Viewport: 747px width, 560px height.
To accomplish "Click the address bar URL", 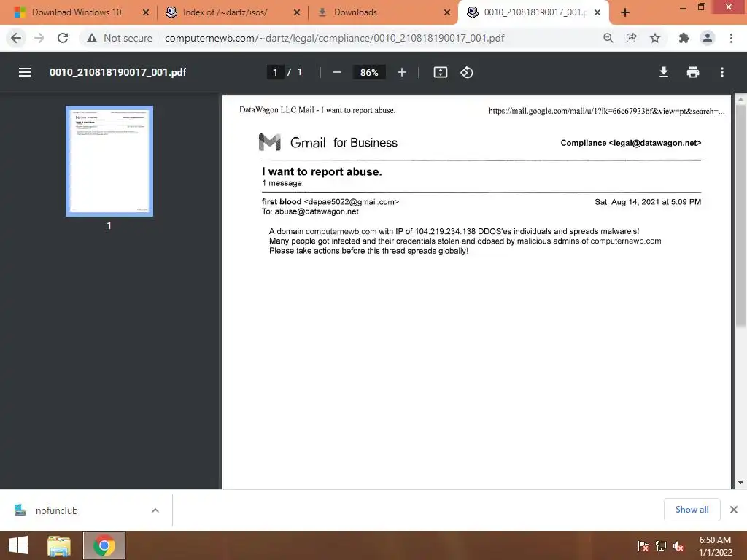I will (x=334, y=38).
